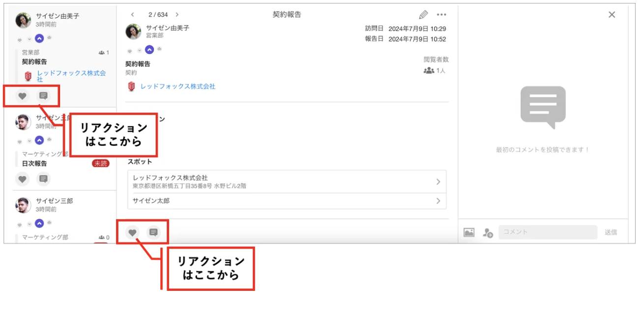This screenshot has height=312, width=644.
Task: Open the レッドフォックス株式会社 link in the list card
Action: pyautogui.click(x=72, y=76)
